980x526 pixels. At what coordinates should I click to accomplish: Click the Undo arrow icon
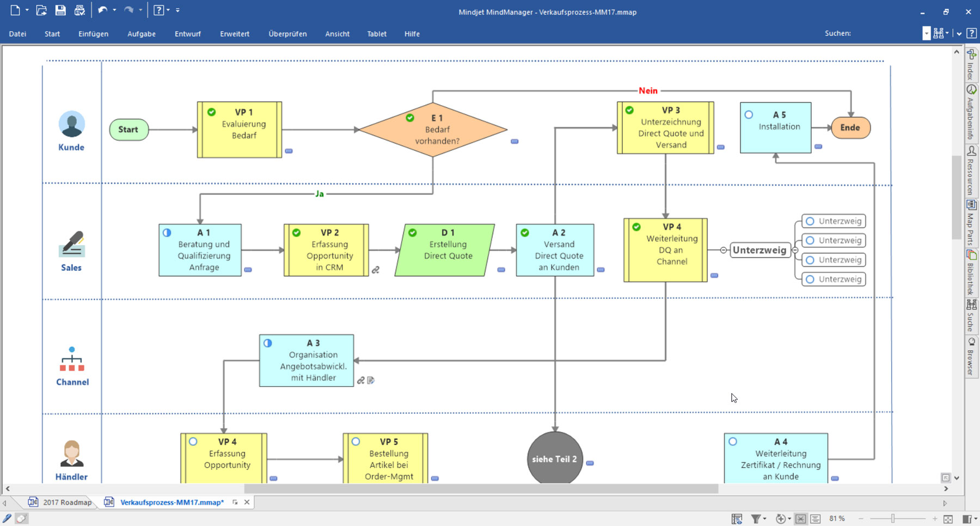point(102,10)
